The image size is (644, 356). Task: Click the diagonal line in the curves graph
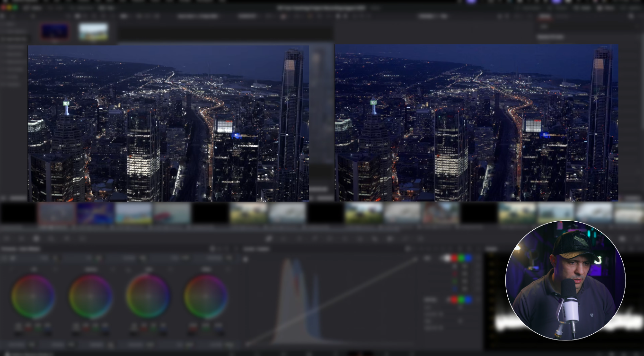(x=331, y=301)
